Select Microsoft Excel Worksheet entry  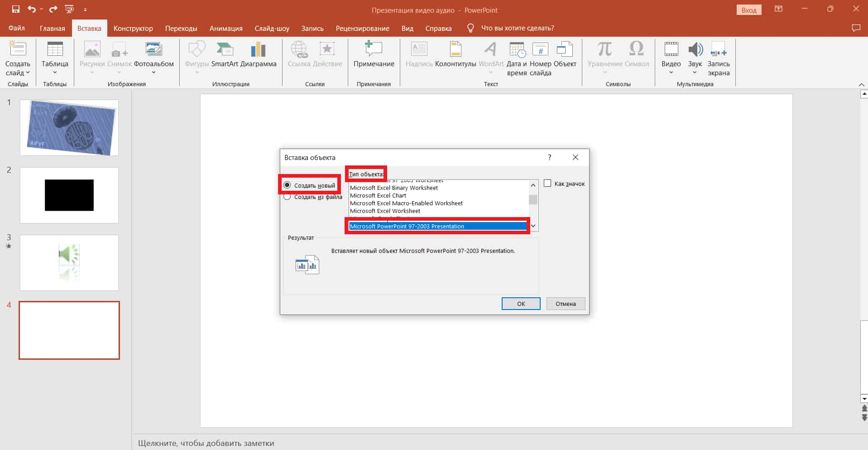[x=438, y=211]
